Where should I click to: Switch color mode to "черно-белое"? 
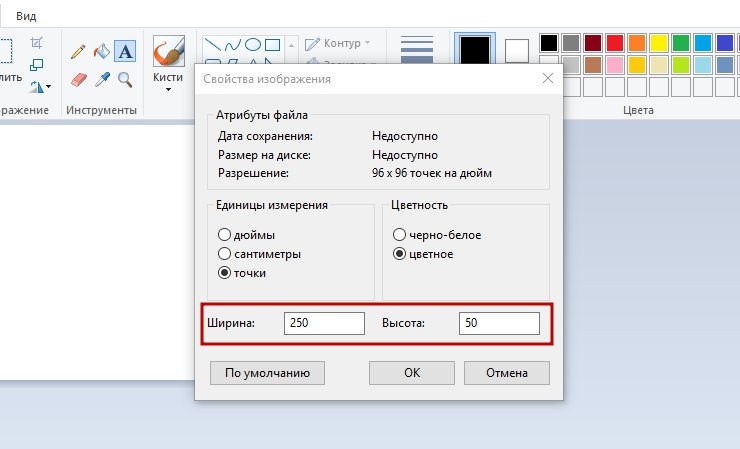coord(400,235)
